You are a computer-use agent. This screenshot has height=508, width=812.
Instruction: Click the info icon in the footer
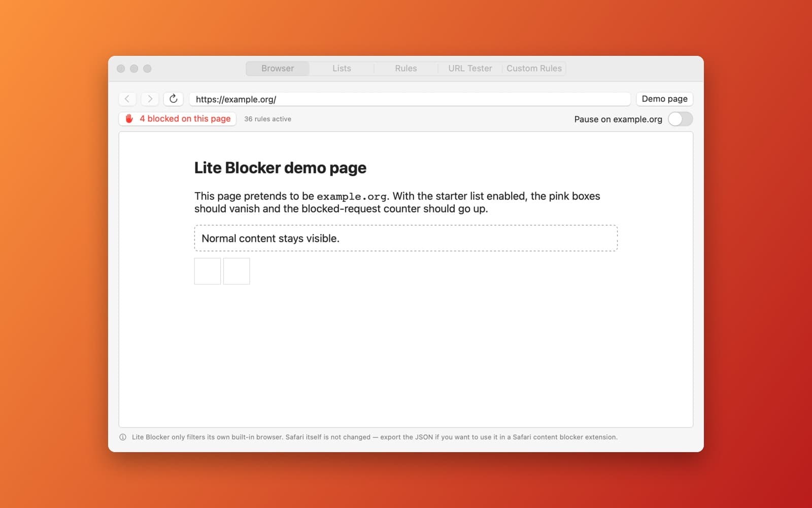point(123,437)
